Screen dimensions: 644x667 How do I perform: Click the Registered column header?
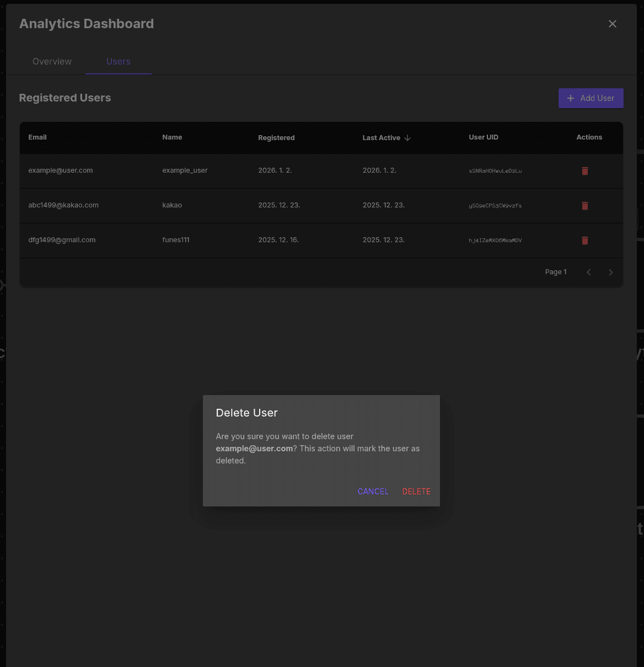click(x=276, y=137)
